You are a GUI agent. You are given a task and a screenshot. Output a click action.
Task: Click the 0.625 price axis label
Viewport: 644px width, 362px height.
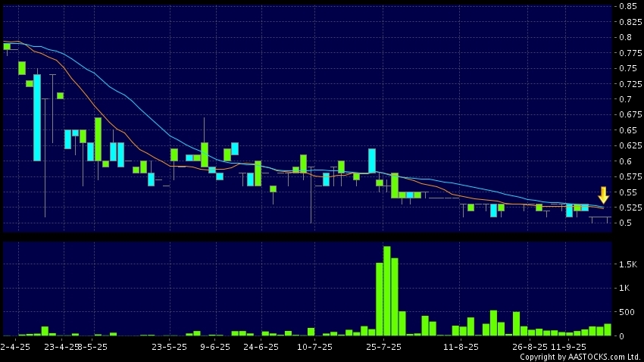tap(630, 145)
